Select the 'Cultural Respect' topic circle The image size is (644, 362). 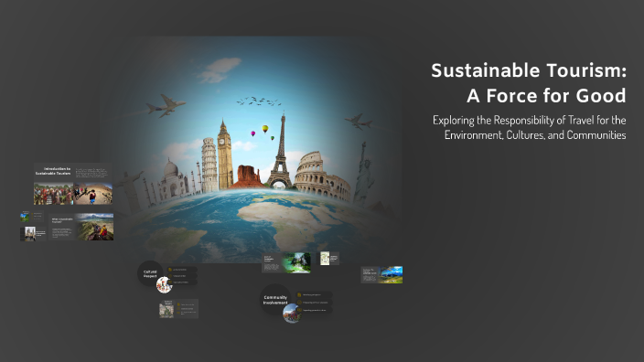tap(150, 273)
